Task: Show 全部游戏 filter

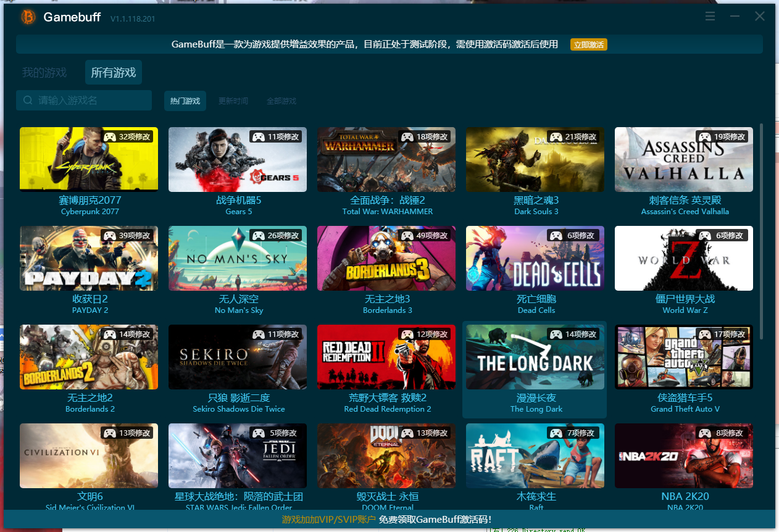Action: pos(281,101)
